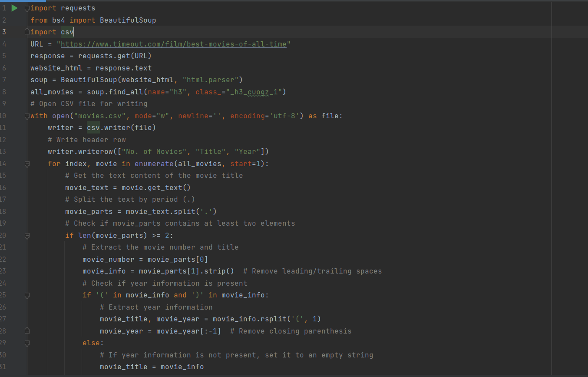Click 'BeautifulSoup' on the import line 2
Viewport: 588px width, 377px height.
pyautogui.click(x=128, y=20)
